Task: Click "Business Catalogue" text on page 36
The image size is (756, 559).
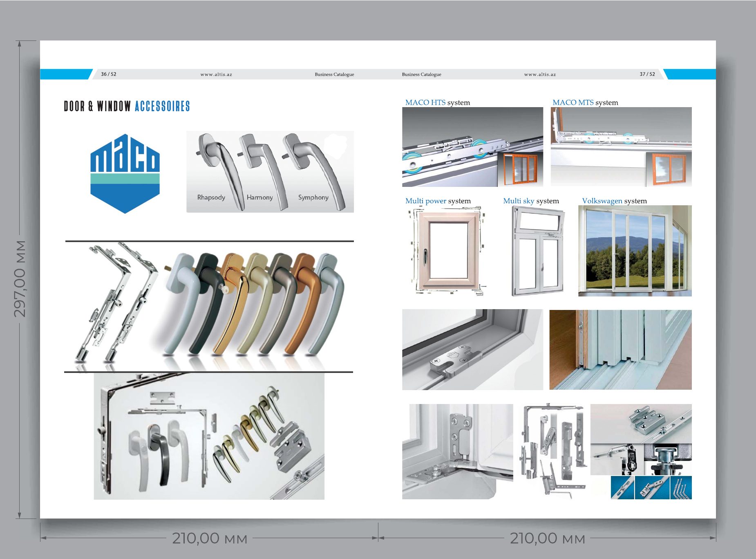Action: [334, 74]
